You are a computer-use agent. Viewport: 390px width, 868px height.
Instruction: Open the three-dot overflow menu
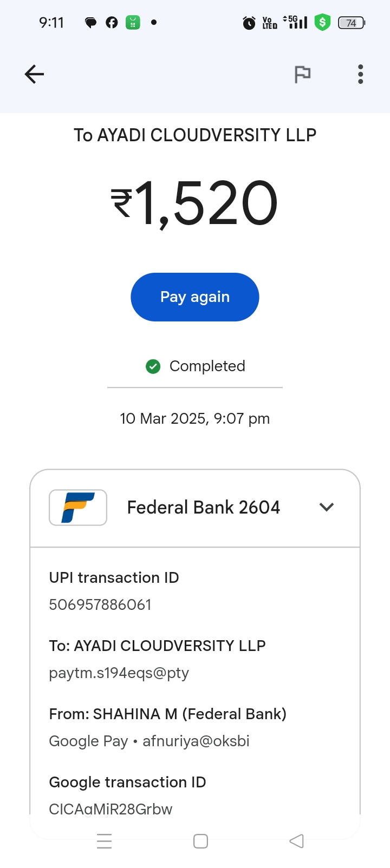point(360,74)
